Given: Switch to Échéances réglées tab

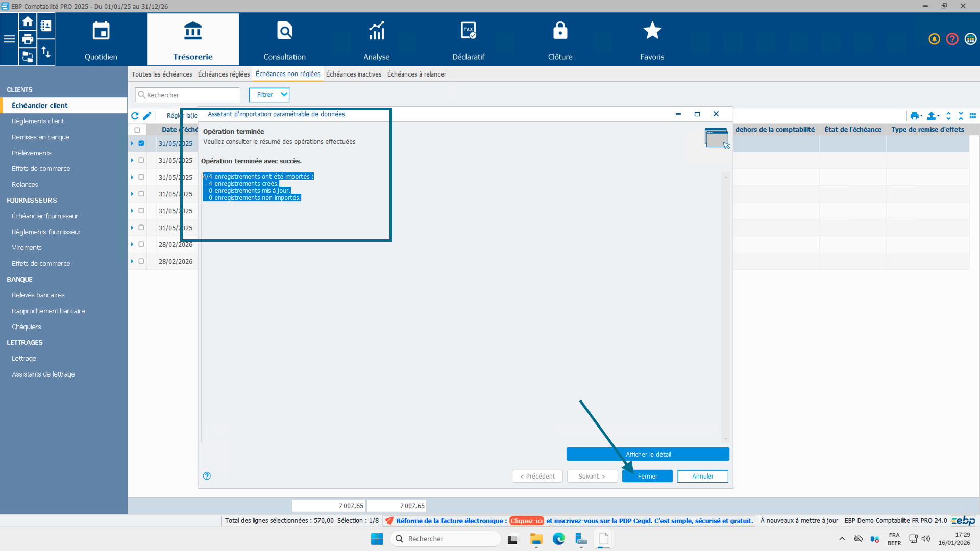Looking at the screenshot, I should click(x=224, y=74).
